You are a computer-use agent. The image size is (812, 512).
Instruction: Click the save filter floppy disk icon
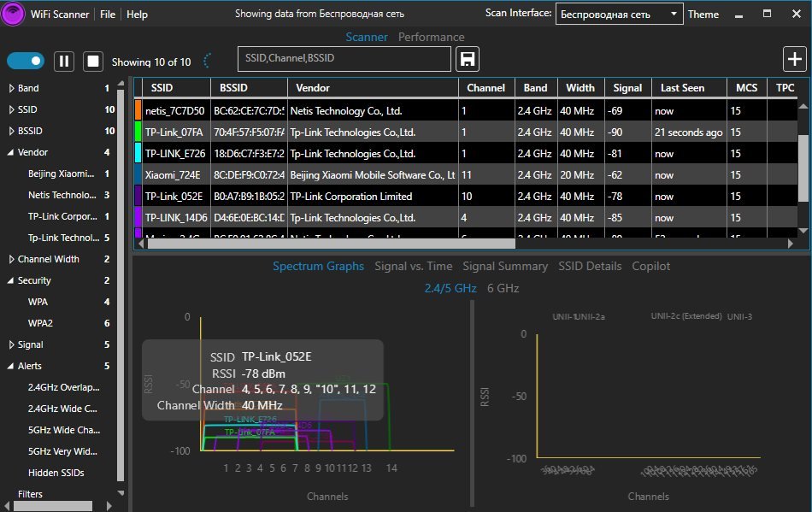pos(468,59)
